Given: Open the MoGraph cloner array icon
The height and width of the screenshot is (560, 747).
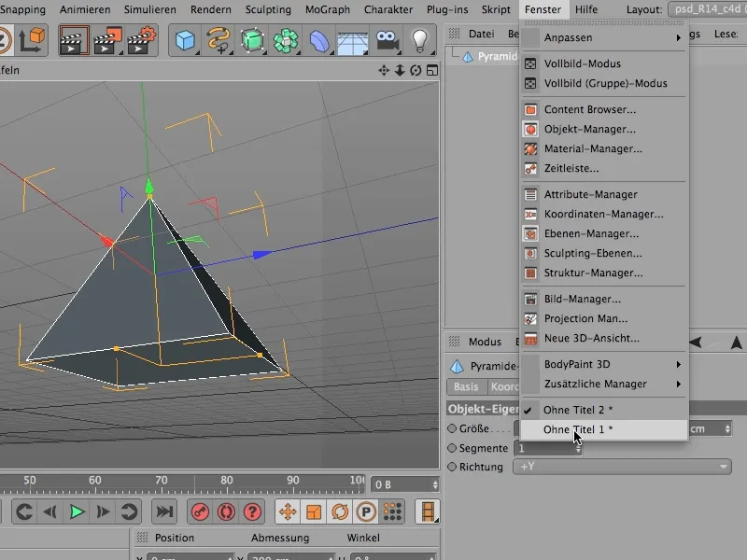Looking at the screenshot, I should pyautogui.click(x=285, y=41).
